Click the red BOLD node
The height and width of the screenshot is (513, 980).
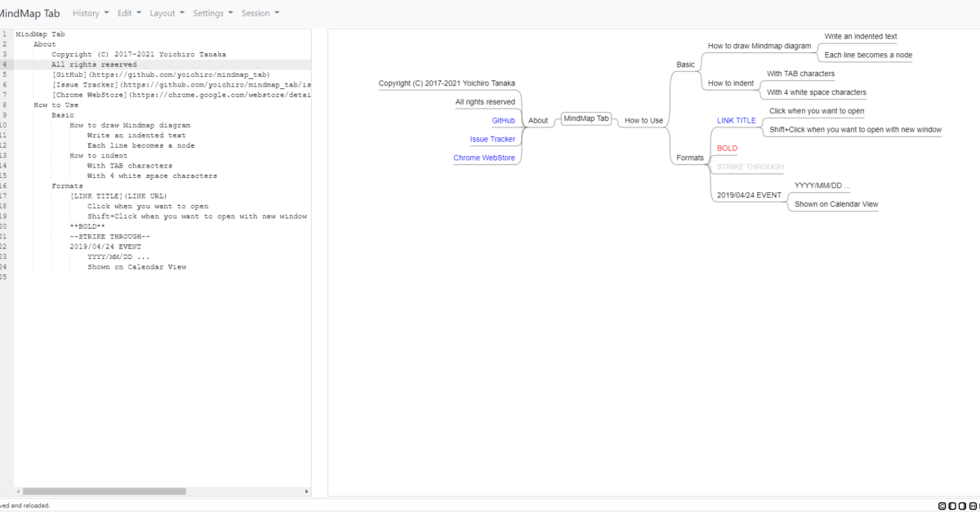click(727, 148)
